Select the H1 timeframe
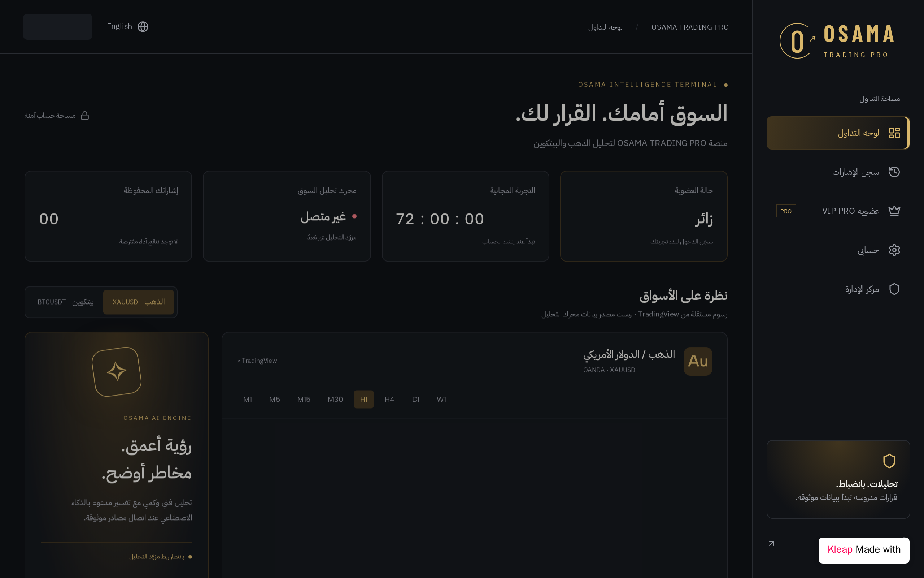 [363, 400]
